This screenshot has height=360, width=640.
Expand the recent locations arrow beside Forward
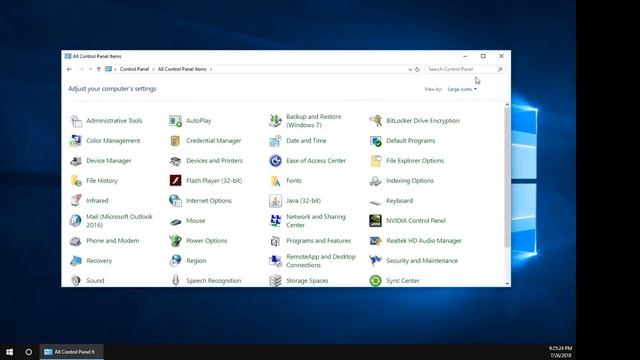90,69
